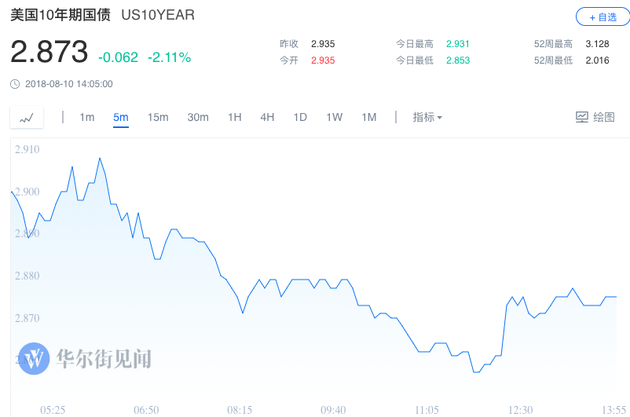Open the 绘图 drawing tool

tap(595, 117)
